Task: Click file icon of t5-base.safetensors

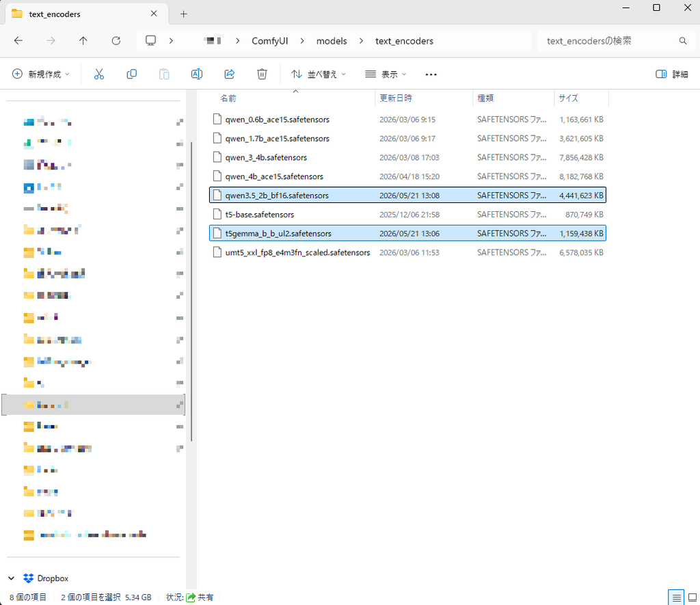Action: coord(217,215)
